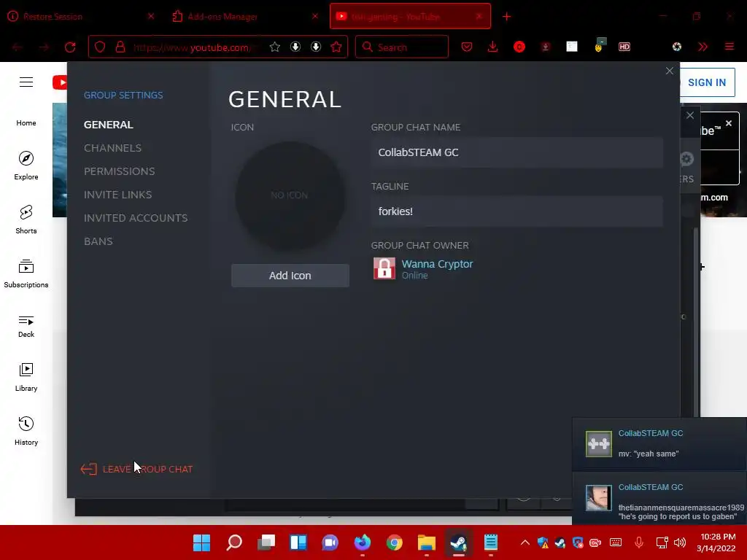The image size is (747, 560).
Task: Click Leave Group Chat
Action: pos(136,469)
